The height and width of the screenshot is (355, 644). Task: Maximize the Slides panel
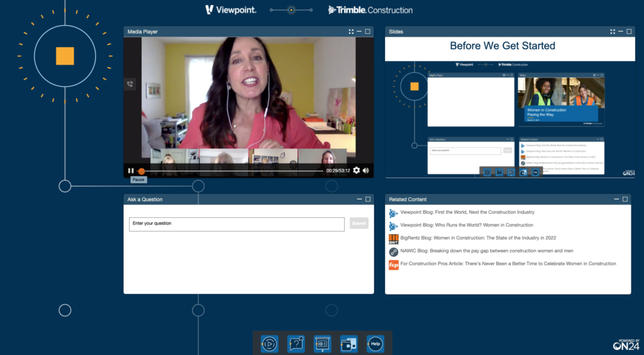coord(629,31)
